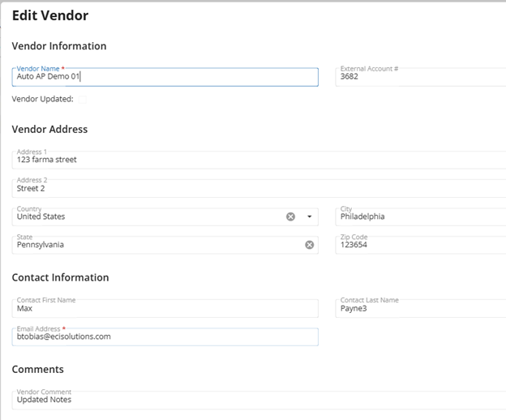Select the Contact Last Name field
This screenshot has width=506, height=420.
[x=421, y=309]
